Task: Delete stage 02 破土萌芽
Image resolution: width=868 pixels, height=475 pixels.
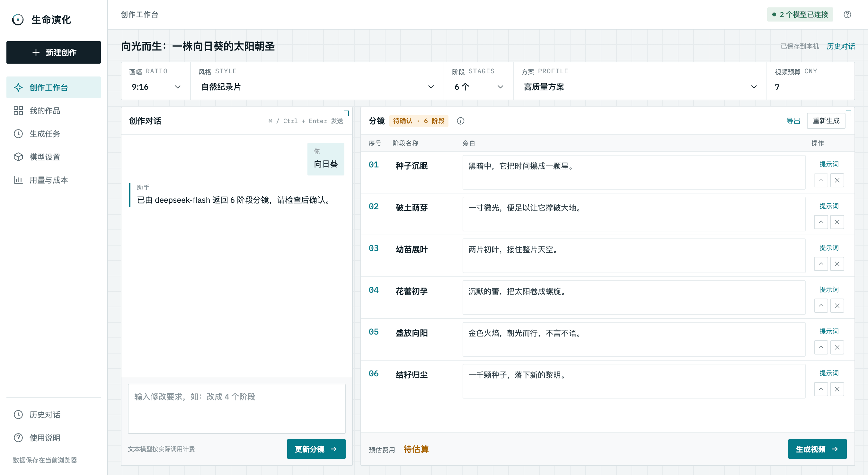Action: click(837, 222)
